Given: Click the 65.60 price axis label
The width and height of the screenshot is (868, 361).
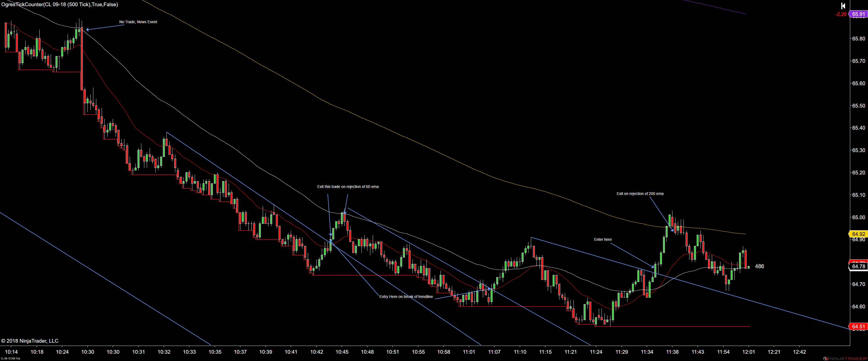Looking at the screenshot, I should (x=859, y=84).
